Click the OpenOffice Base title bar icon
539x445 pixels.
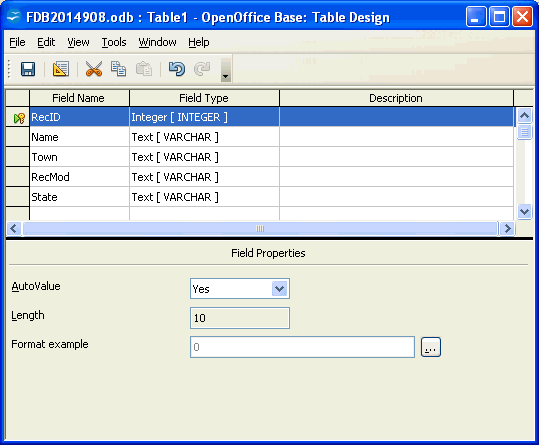point(14,16)
